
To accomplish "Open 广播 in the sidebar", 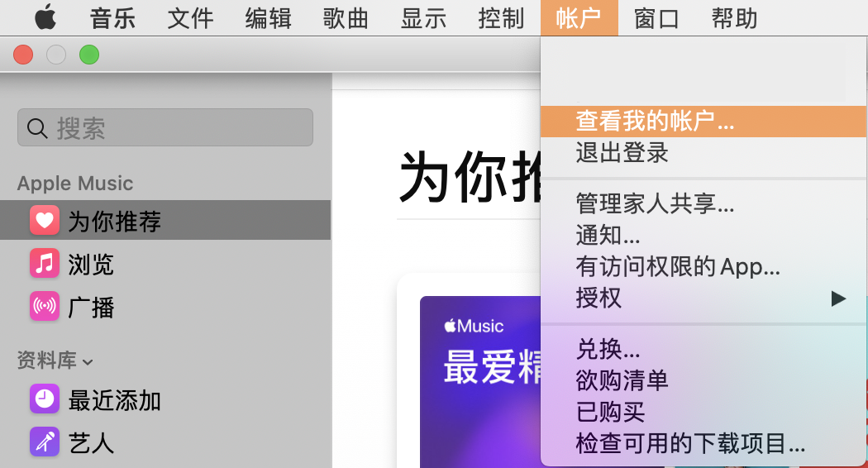I will 165,307.
